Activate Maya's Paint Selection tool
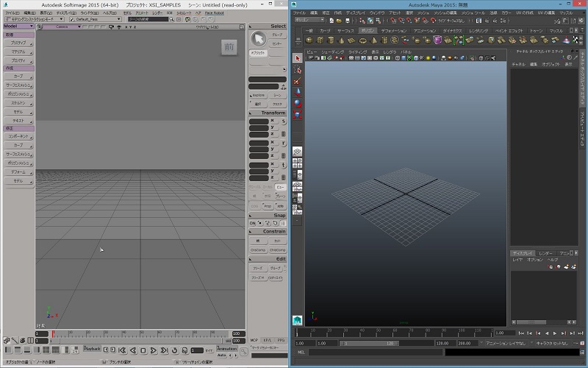 click(x=298, y=81)
